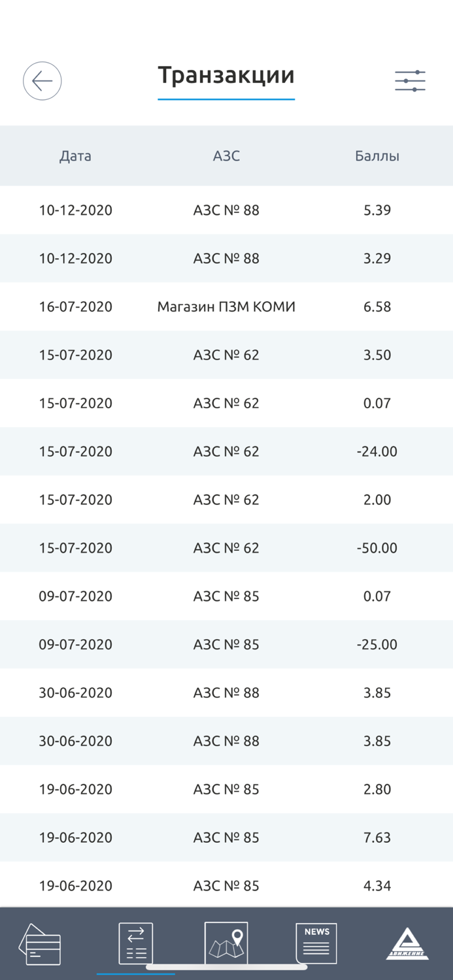Tap the back arrow button
Viewport: 453px width, 980px height.
(42, 81)
